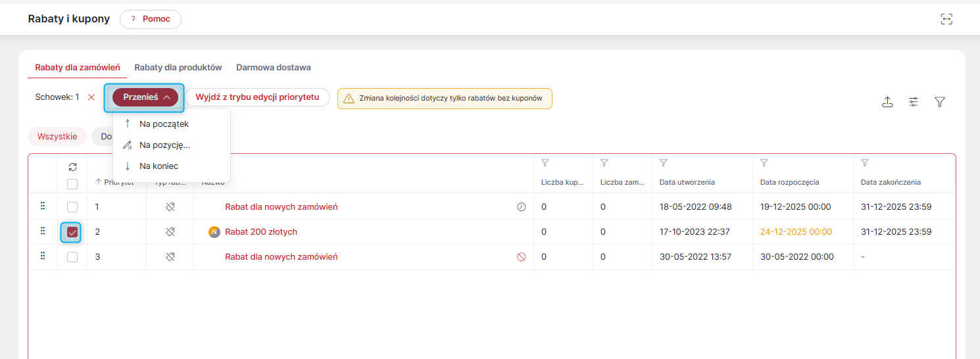Click the Liczba zam... column header

[622, 182]
